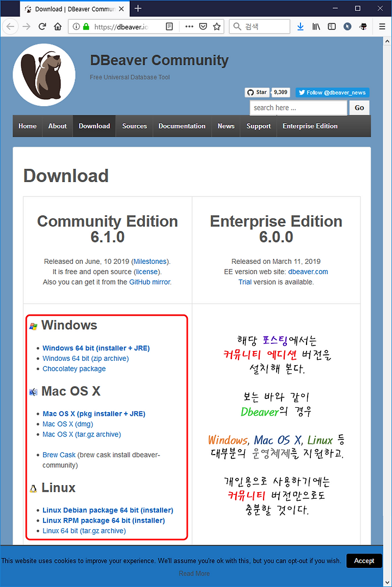This screenshot has height=587, width=392.
Task: Close the DBeaver Download tab
Action: tap(121, 9)
